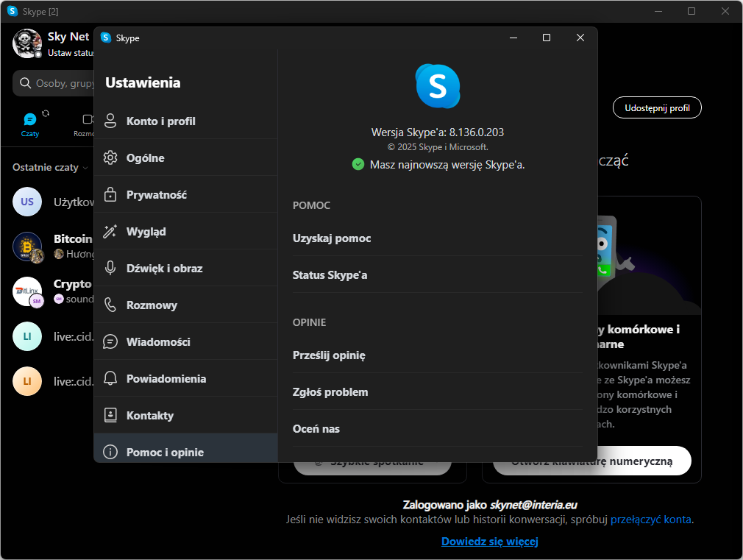743x560 pixels.
Task: Click the BitLinx Crypto chat avatar
Action: click(x=27, y=291)
